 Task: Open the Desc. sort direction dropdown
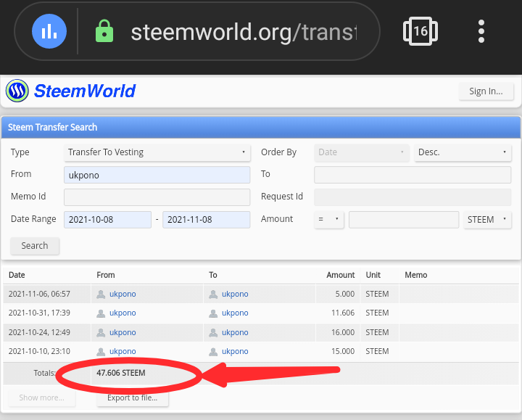click(463, 152)
